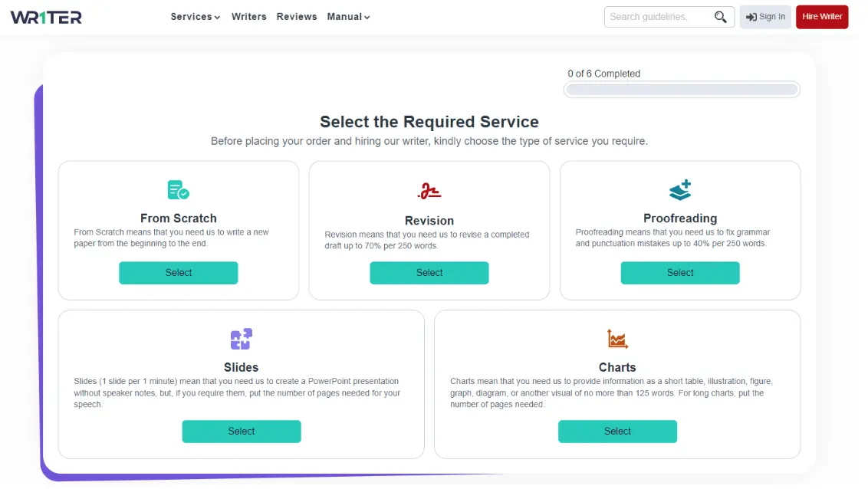Select the Slides service

click(x=242, y=432)
